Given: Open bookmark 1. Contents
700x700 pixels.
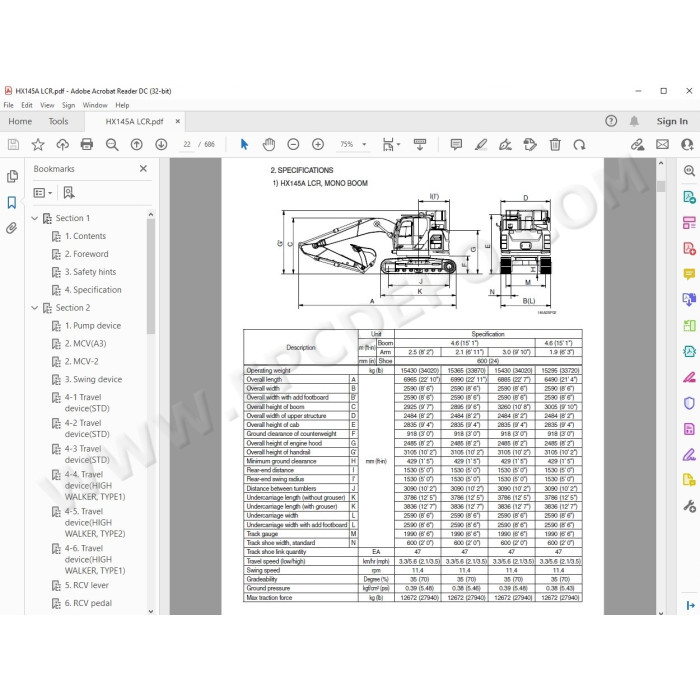Looking at the screenshot, I should coord(85,236).
